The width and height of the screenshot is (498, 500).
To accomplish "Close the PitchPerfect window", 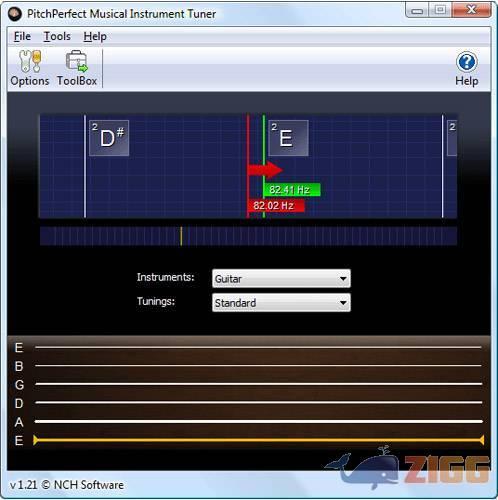I will [x=471, y=10].
